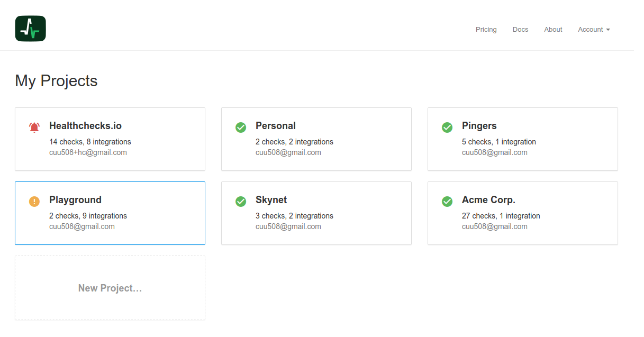This screenshot has width=644, height=337.
Task: Click the green check icon on Personal project
Action: click(x=241, y=127)
